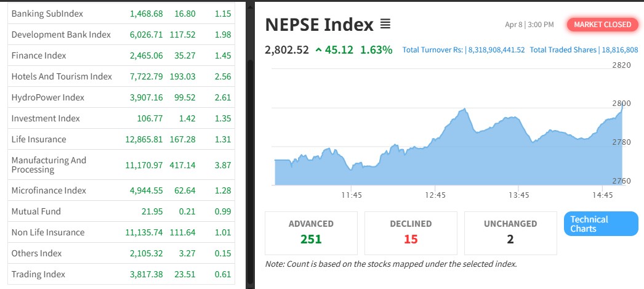This screenshot has width=644, height=289.
Task: Click the Advanced 251 stocks card
Action: pyautogui.click(x=311, y=233)
